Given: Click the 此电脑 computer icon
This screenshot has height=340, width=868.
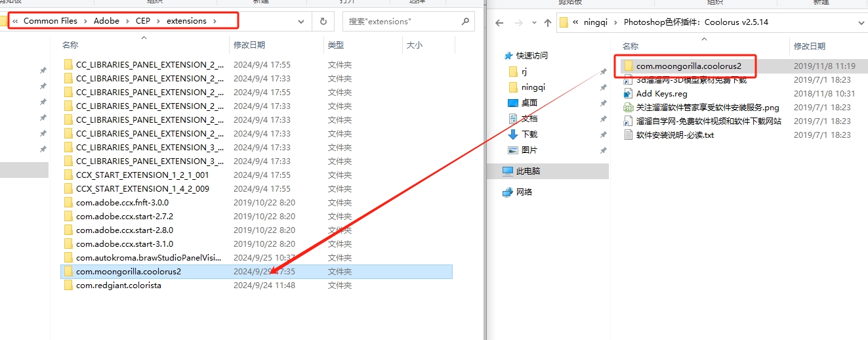Looking at the screenshot, I should tap(508, 171).
